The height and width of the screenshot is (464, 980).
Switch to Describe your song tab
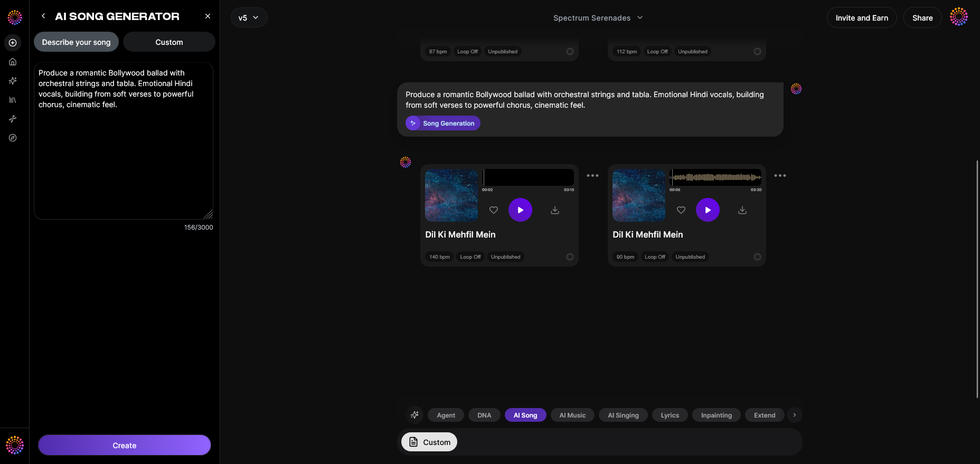click(x=76, y=42)
